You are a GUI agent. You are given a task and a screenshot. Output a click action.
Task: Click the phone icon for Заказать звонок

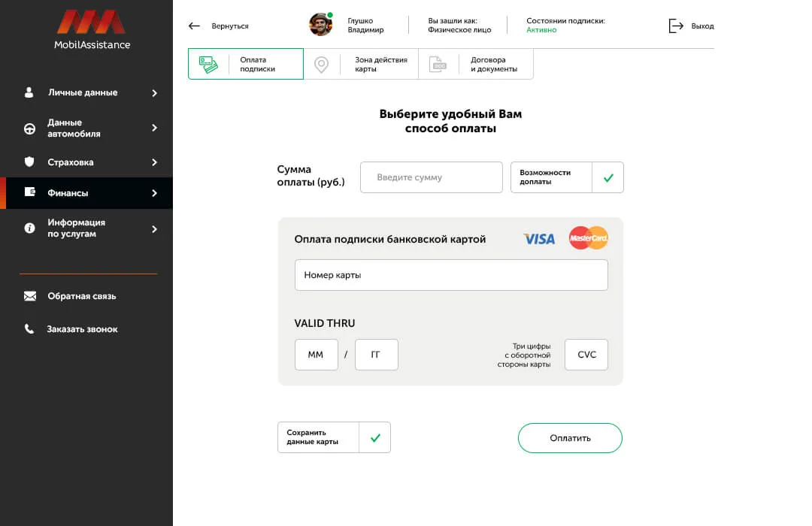[29, 329]
